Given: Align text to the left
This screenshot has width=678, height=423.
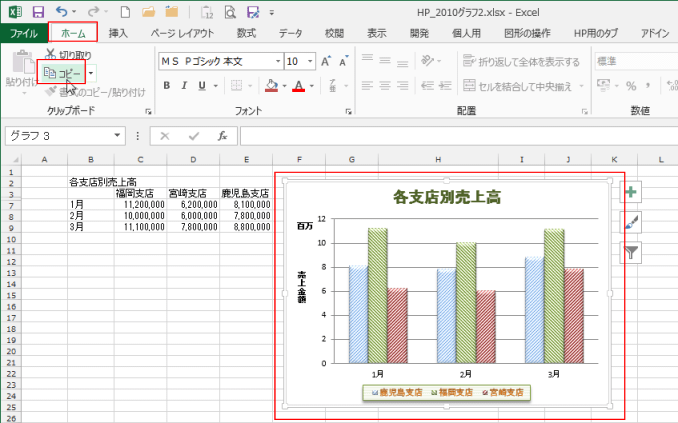Looking at the screenshot, I should click(x=368, y=86).
